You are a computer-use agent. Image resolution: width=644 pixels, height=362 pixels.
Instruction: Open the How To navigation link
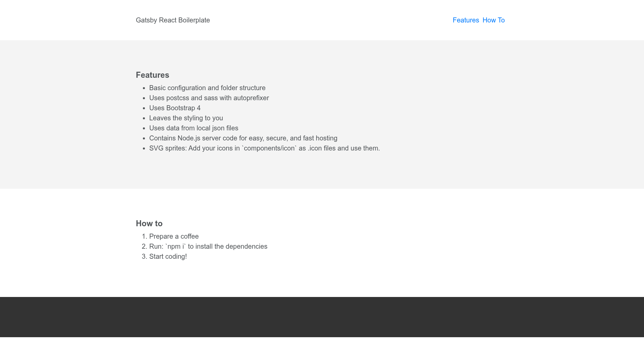(493, 20)
